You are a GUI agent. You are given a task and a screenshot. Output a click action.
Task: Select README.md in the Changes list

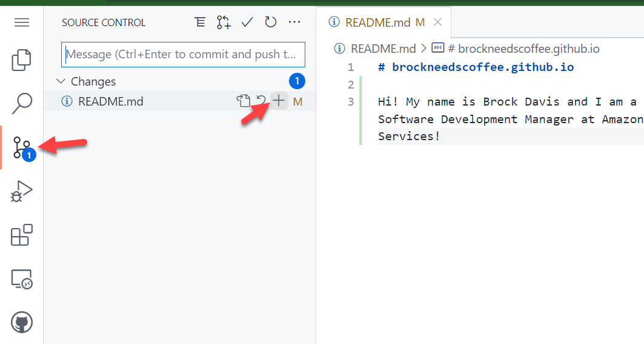pyautogui.click(x=110, y=101)
